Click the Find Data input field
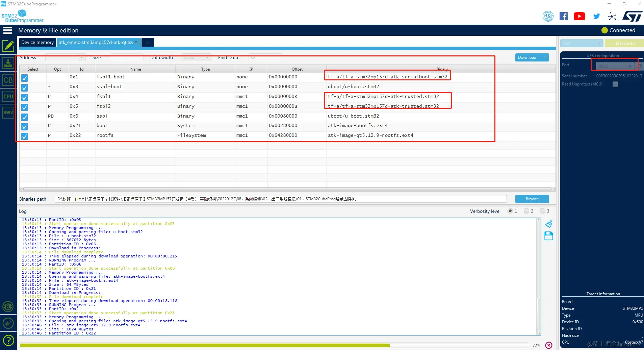This screenshot has height=350, width=644. [x=265, y=58]
